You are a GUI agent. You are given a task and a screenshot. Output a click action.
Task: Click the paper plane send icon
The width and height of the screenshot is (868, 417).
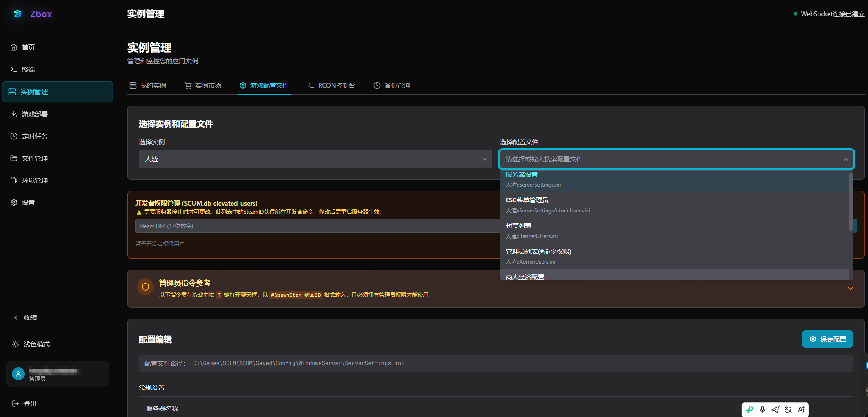[x=775, y=410]
